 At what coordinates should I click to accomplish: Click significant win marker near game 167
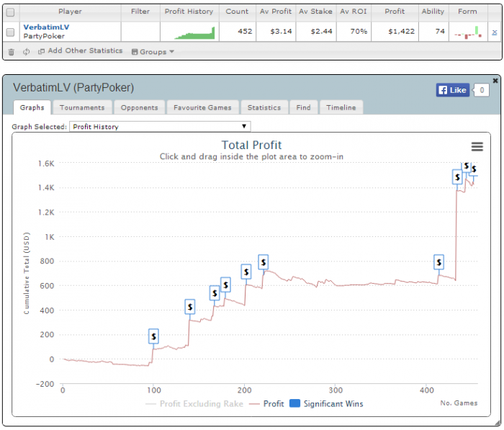tap(215, 293)
